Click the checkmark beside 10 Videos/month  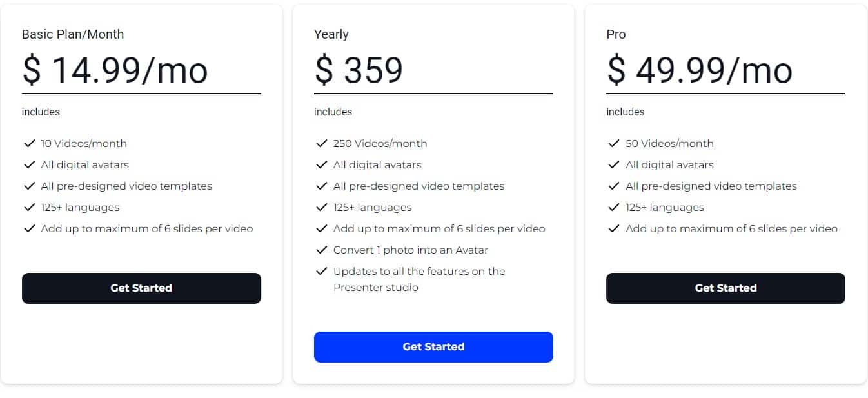(30, 143)
